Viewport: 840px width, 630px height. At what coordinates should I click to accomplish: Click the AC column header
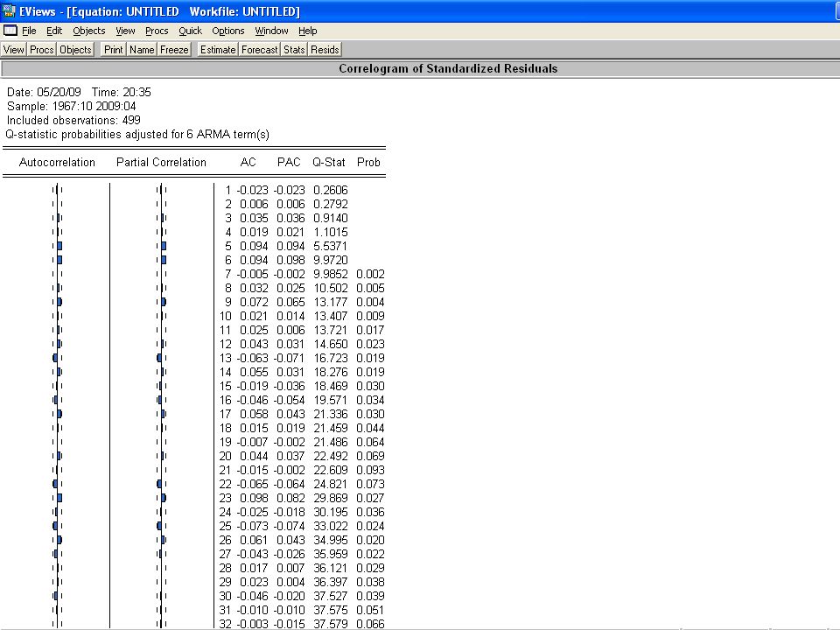click(x=248, y=163)
